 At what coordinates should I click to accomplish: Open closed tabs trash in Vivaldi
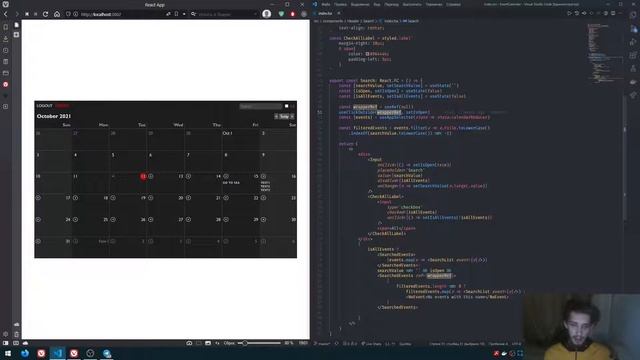[x=16, y=334]
